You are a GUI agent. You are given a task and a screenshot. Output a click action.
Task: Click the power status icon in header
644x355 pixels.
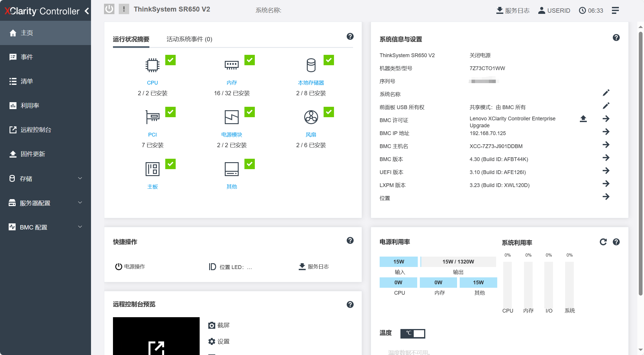[x=109, y=9]
